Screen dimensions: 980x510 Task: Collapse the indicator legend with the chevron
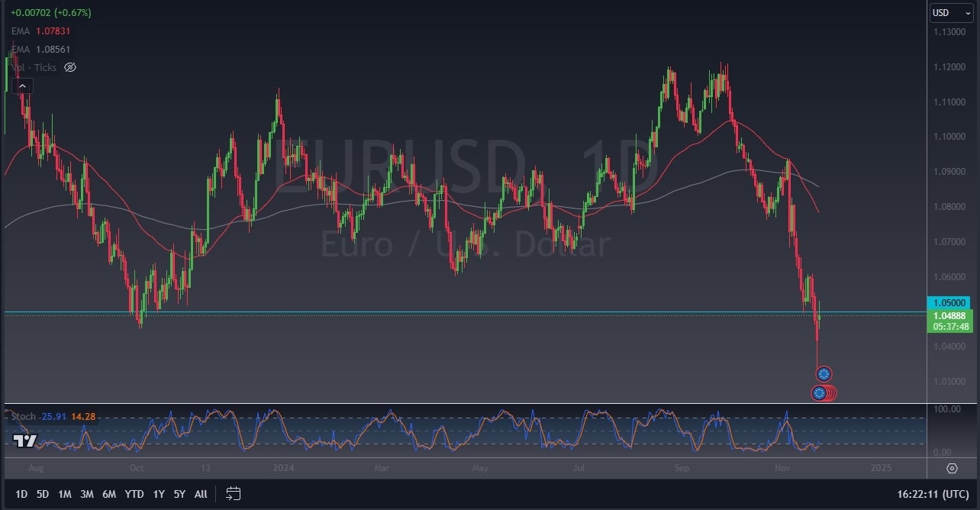point(21,86)
